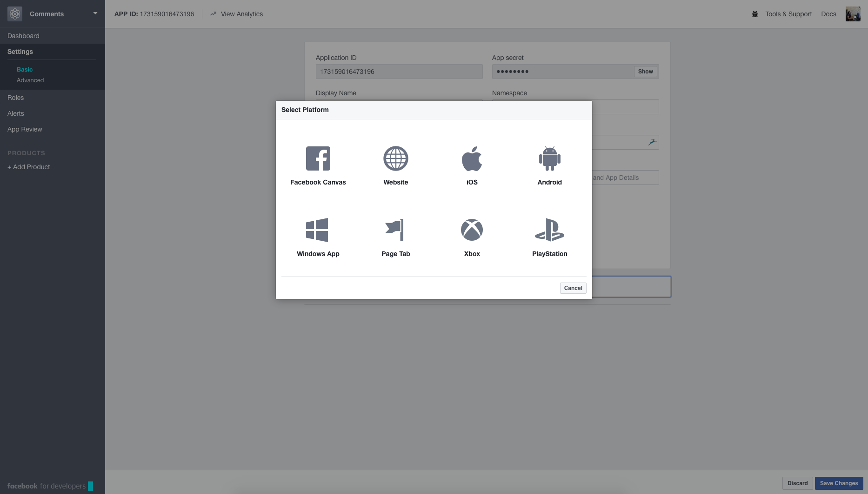Screen dimensions: 868x494
Task: Open the Docs menu
Action: (828, 14)
